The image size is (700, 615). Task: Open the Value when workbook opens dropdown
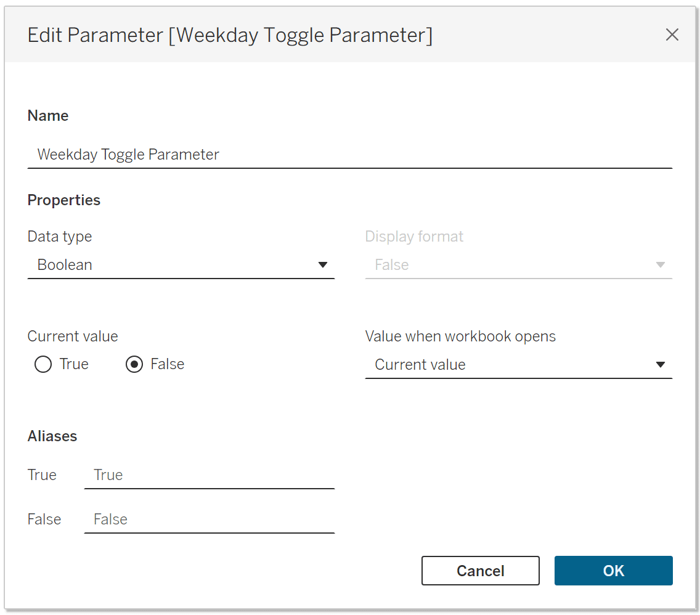pos(518,365)
